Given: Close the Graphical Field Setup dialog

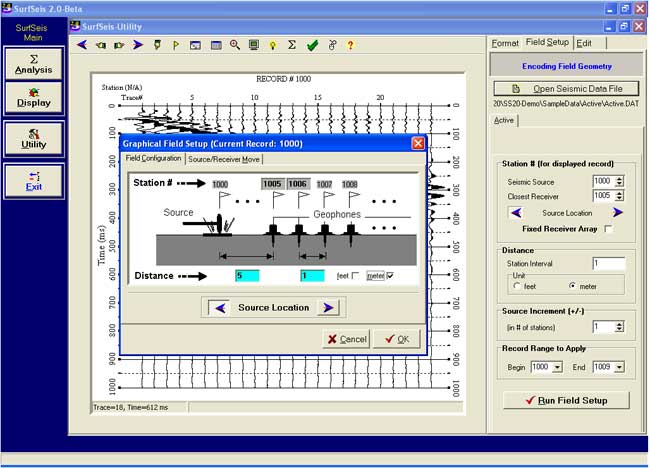Looking at the screenshot, I should [418, 143].
